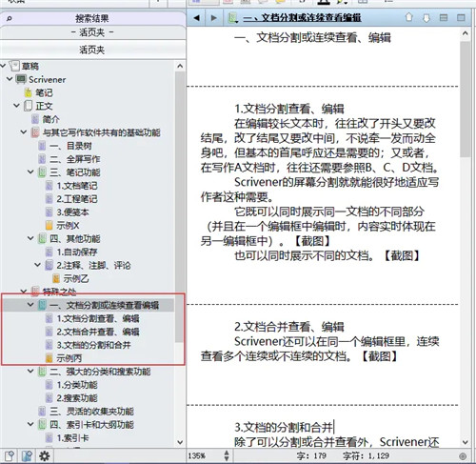
Task: Go forward with the right arrow in the editor header
Action: (214, 18)
